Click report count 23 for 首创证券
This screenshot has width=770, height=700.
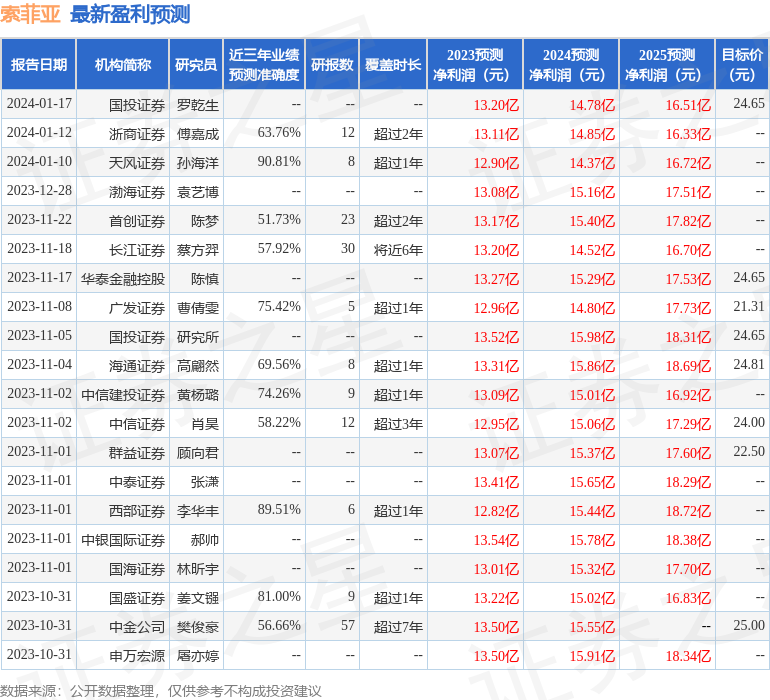click(348, 220)
